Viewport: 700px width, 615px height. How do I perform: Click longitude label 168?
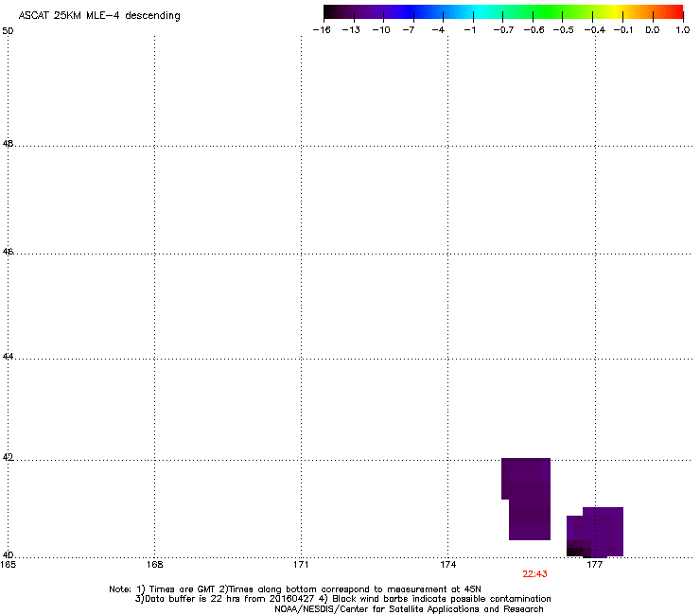coord(155,565)
